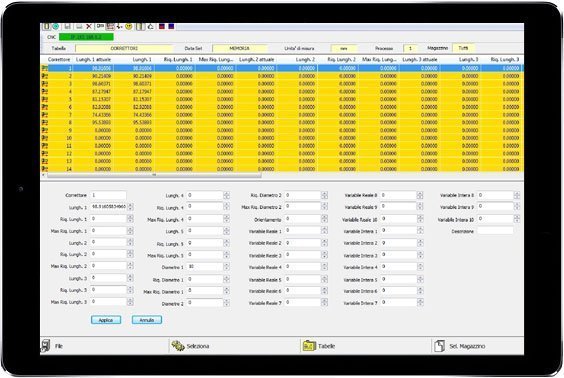The image size is (564, 378).
Task: Click the Correttore input field
Action: tap(108, 195)
